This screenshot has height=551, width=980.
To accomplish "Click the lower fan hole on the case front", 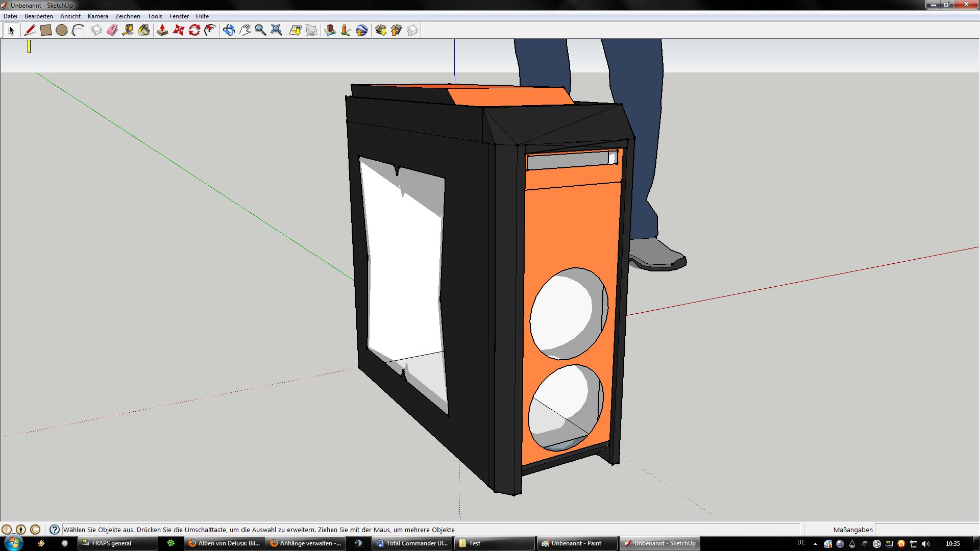I will click(x=566, y=408).
